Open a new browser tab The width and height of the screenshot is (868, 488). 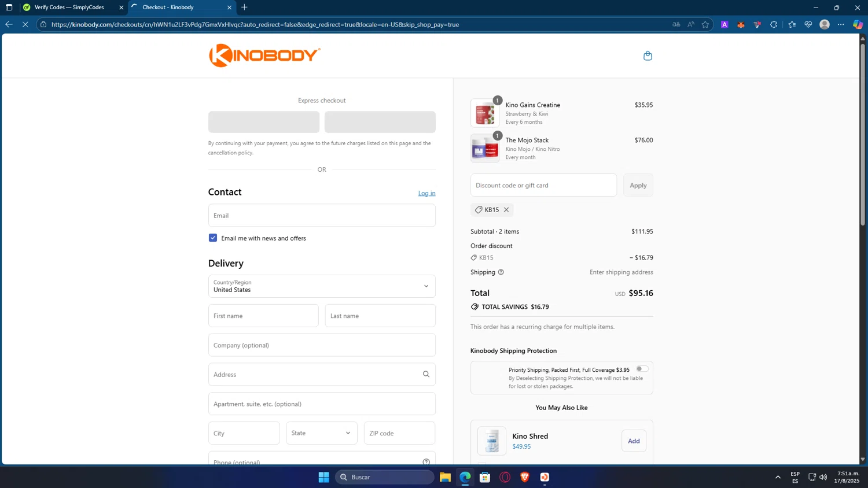tap(244, 8)
